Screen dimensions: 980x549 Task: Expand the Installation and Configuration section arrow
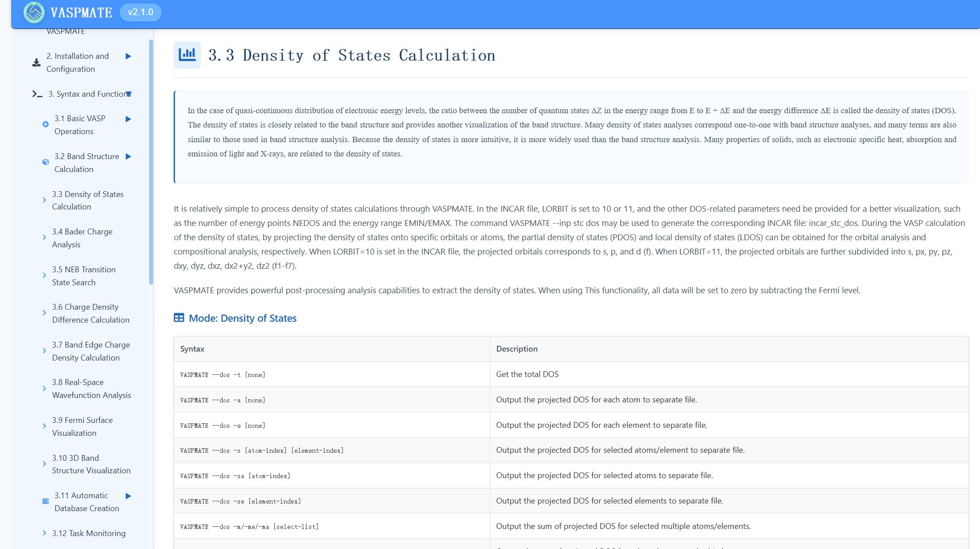(128, 56)
